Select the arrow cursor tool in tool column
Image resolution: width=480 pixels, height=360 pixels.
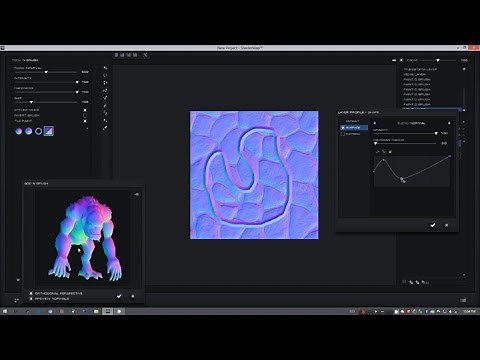105,68
